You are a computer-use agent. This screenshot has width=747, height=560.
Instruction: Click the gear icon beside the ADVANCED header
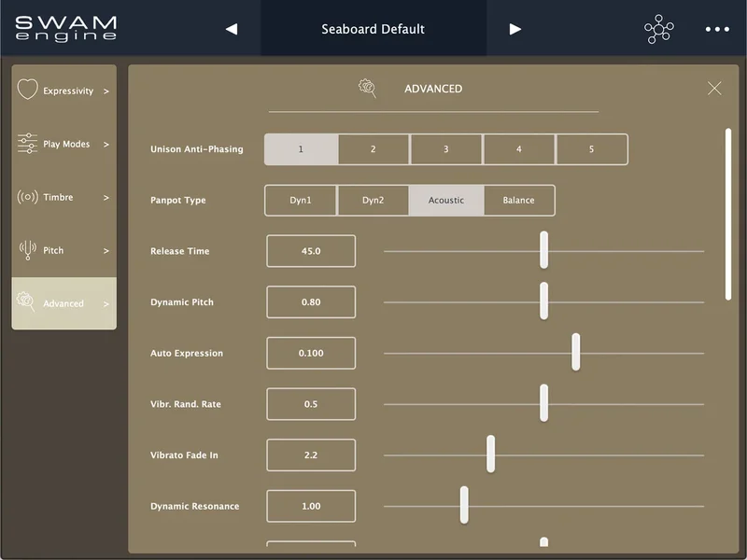(x=367, y=88)
